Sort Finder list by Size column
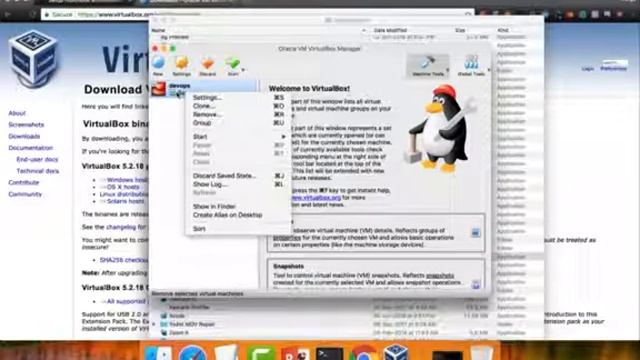Image resolution: width=640 pixels, height=360 pixels. coord(460,30)
